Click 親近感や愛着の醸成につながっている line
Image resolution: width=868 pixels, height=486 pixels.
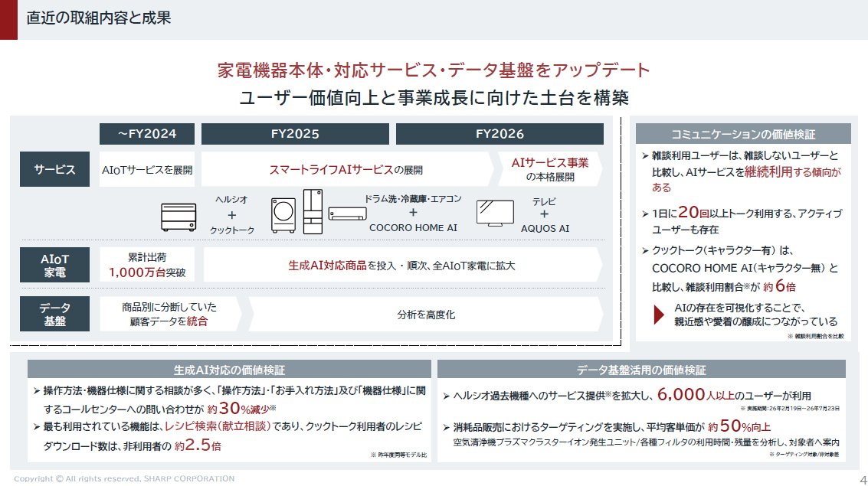point(755,321)
